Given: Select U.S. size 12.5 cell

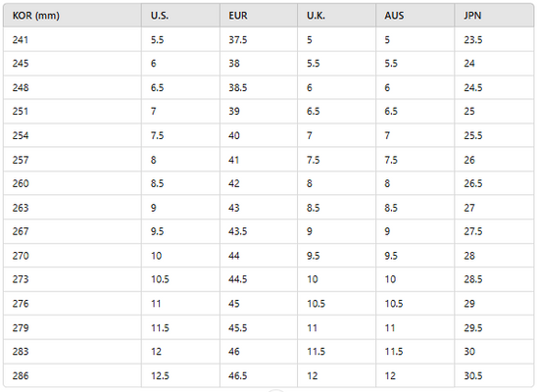Looking at the screenshot, I should [x=181, y=375].
